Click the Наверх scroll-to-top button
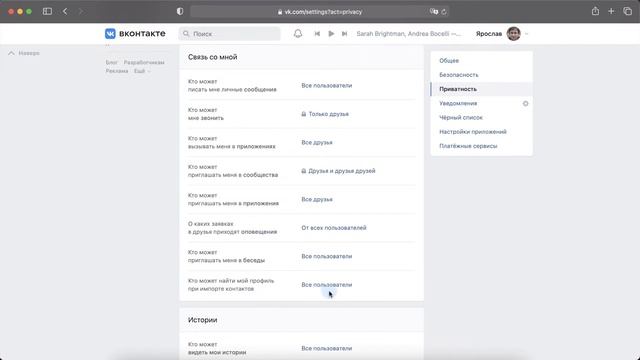 pos(24,53)
